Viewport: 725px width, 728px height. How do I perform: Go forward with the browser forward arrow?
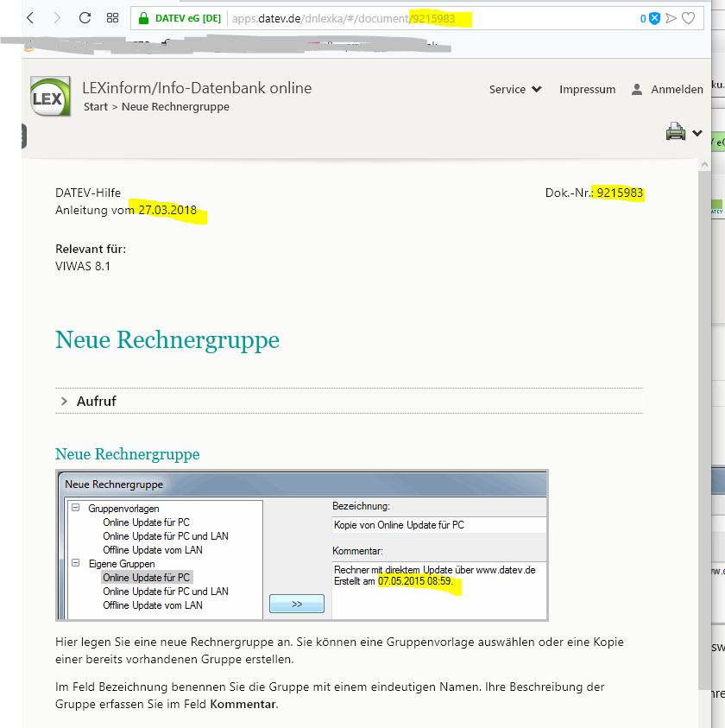pyautogui.click(x=57, y=18)
